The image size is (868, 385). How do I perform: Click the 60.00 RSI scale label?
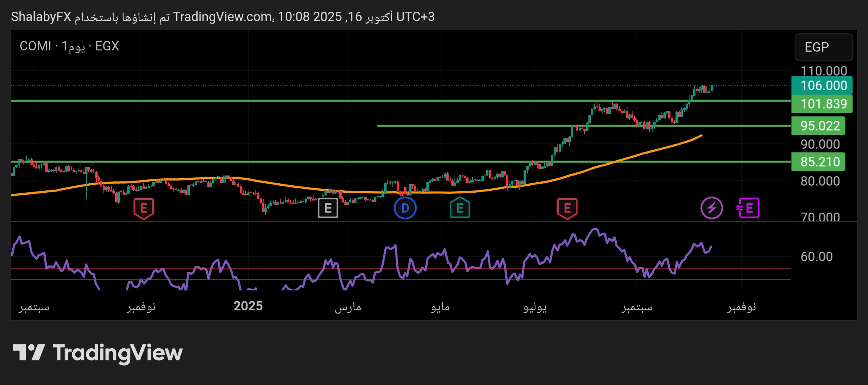pyautogui.click(x=816, y=257)
